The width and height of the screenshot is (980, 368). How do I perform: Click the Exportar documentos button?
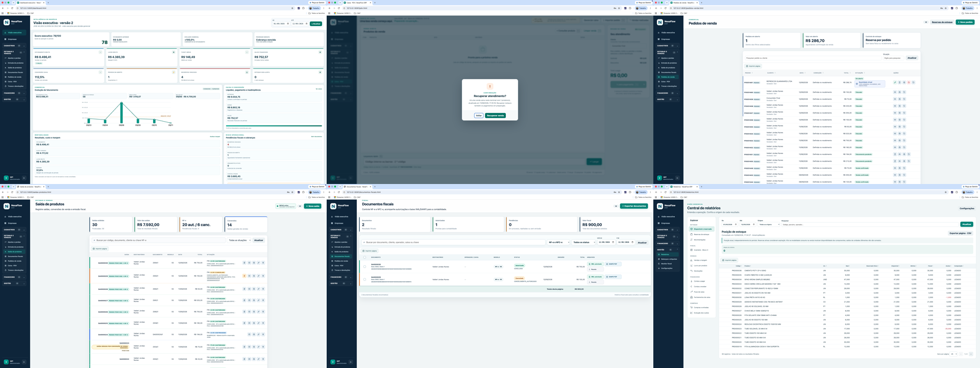tap(634, 206)
